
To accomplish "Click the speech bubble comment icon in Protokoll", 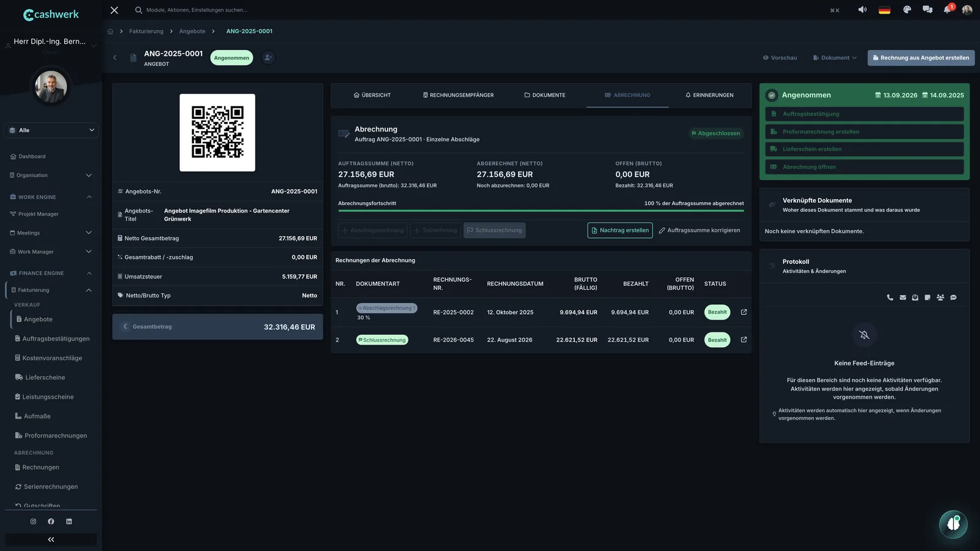I will (953, 298).
